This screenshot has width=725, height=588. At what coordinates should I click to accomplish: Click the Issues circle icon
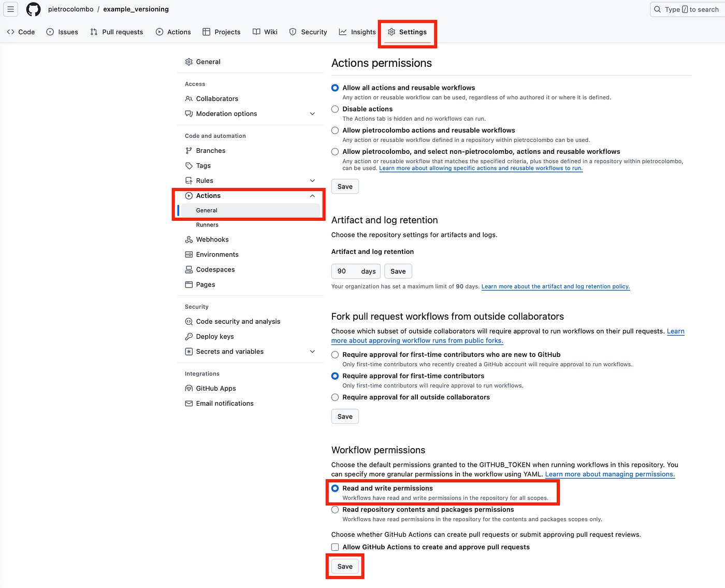pos(50,32)
